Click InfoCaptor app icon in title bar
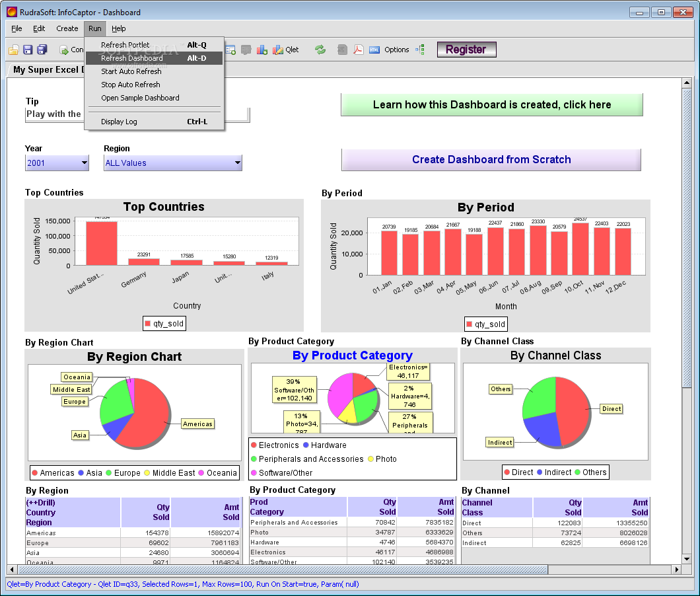Image resolution: width=700 pixels, height=596 pixels. (x=12, y=12)
